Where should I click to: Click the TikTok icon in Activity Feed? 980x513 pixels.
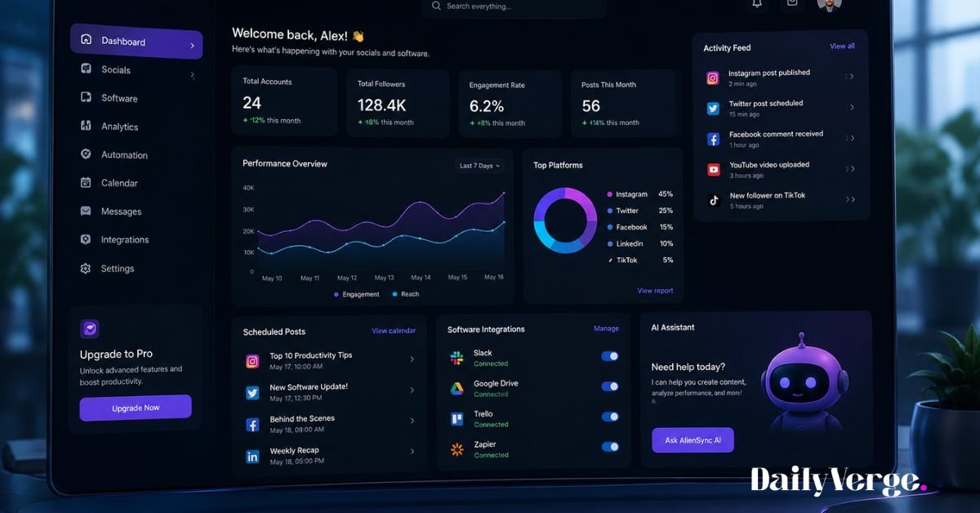[714, 199]
